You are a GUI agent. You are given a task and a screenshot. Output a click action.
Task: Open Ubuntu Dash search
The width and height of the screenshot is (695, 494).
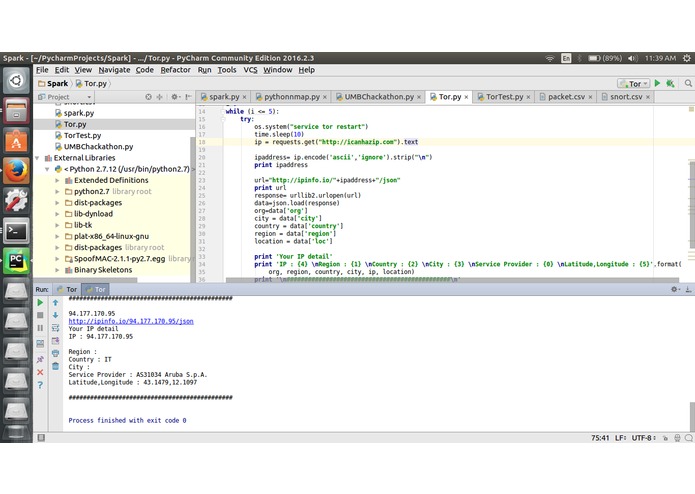click(16, 81)
